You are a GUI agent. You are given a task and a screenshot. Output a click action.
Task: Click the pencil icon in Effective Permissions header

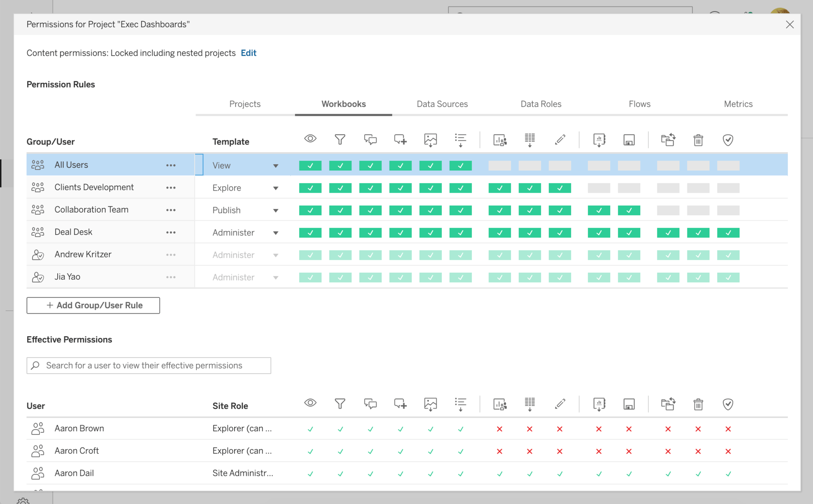pyautogui.click(x=560, y=404)
